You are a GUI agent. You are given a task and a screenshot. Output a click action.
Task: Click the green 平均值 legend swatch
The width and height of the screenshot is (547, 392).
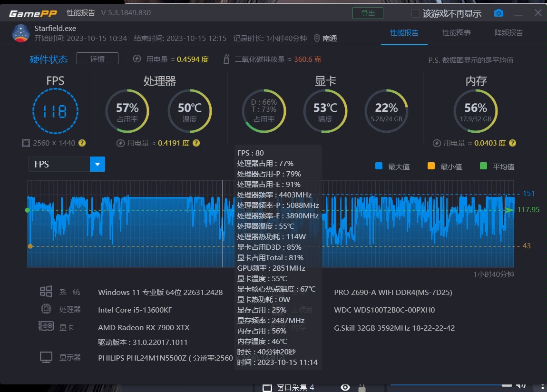484,166
